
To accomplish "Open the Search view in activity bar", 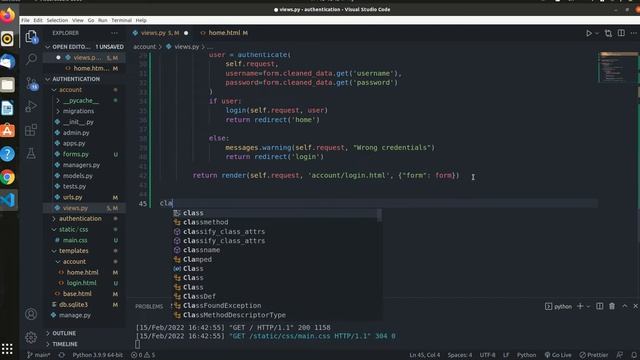I will 31,60.
